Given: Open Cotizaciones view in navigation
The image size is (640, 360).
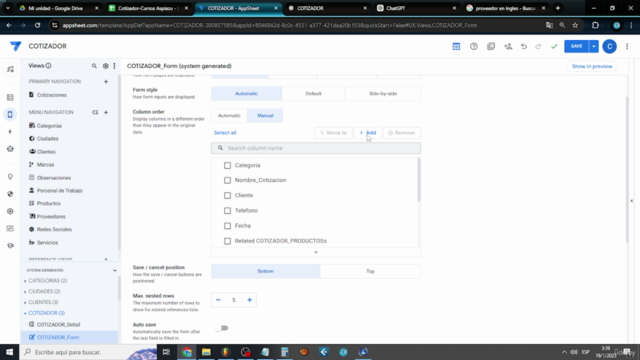Looking at the screenshot, I should tap(51, 95).
